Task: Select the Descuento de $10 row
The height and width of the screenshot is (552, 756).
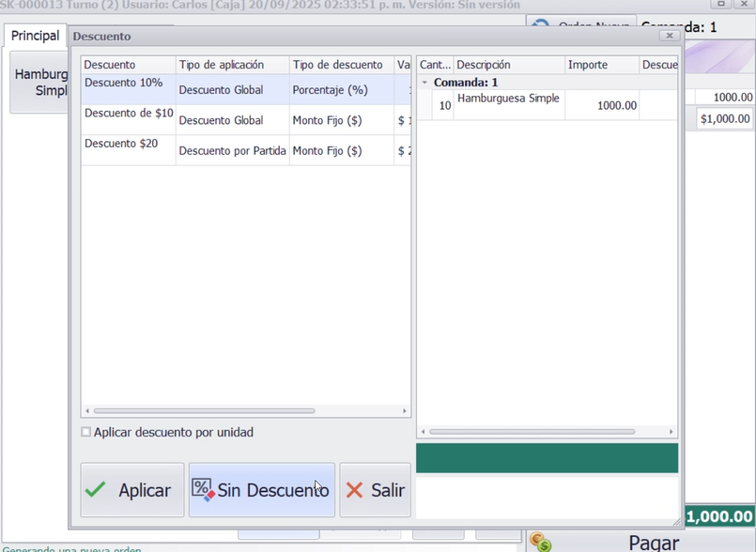Action: 129,119
